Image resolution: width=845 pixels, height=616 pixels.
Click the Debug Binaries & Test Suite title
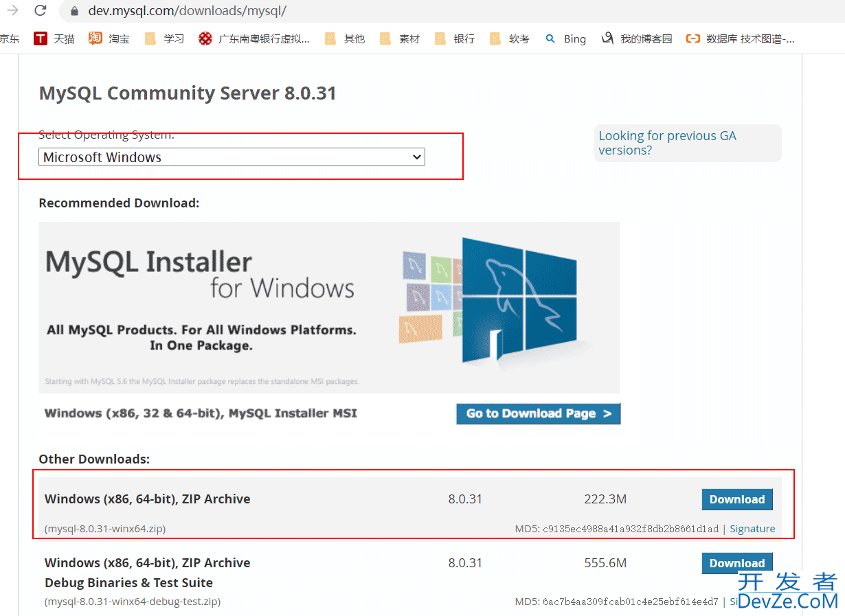pyautogui.click(x=128, y=583)
